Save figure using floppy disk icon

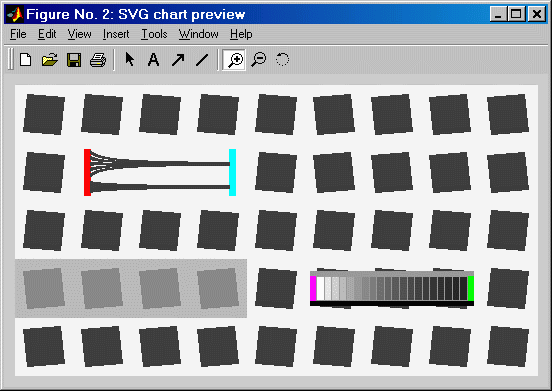(x=74, y=60)
